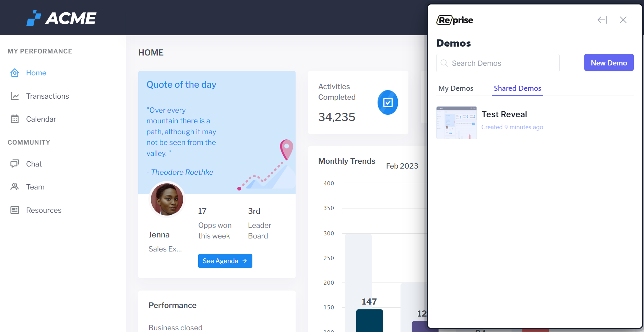Click the ACME logo in header
The image size is (644, 332).
[62, 18]
